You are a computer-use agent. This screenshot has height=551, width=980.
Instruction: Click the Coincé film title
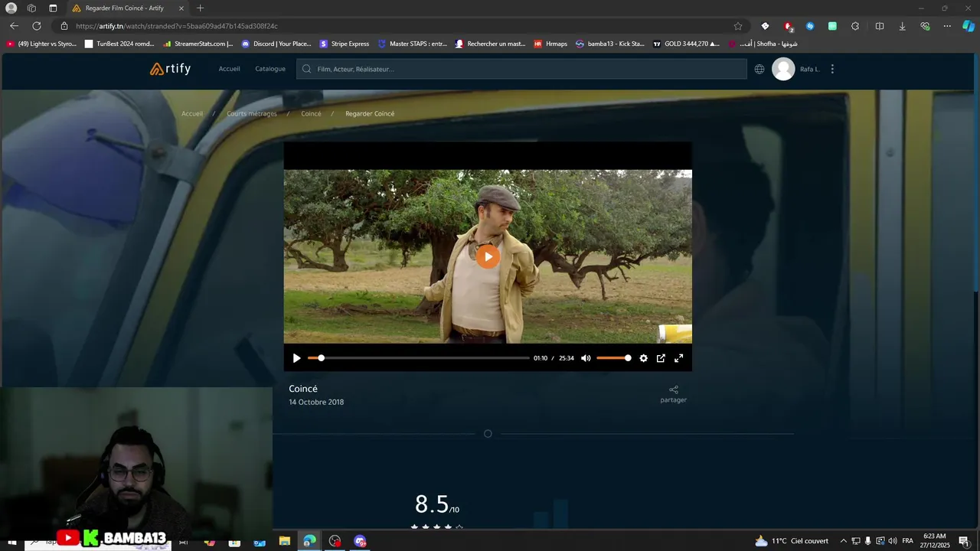click(x=303, y=389)
